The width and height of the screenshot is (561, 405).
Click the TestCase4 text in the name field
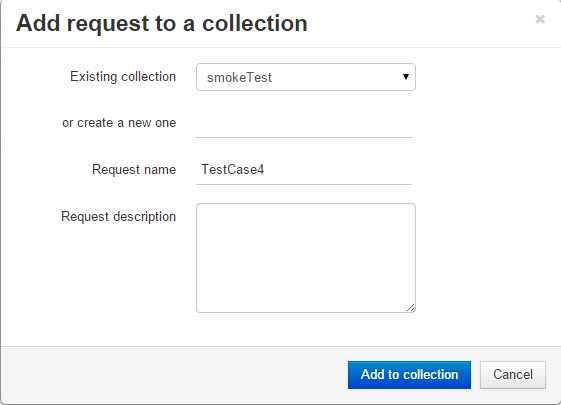pos(233,169)
